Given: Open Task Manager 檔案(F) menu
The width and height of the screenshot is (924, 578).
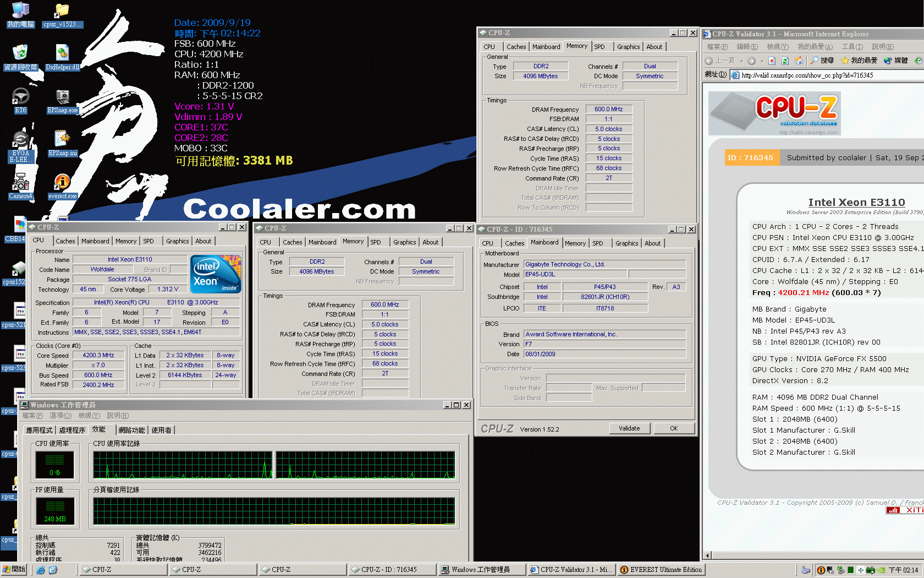Looking at the screenshot, I should point(32,416).
